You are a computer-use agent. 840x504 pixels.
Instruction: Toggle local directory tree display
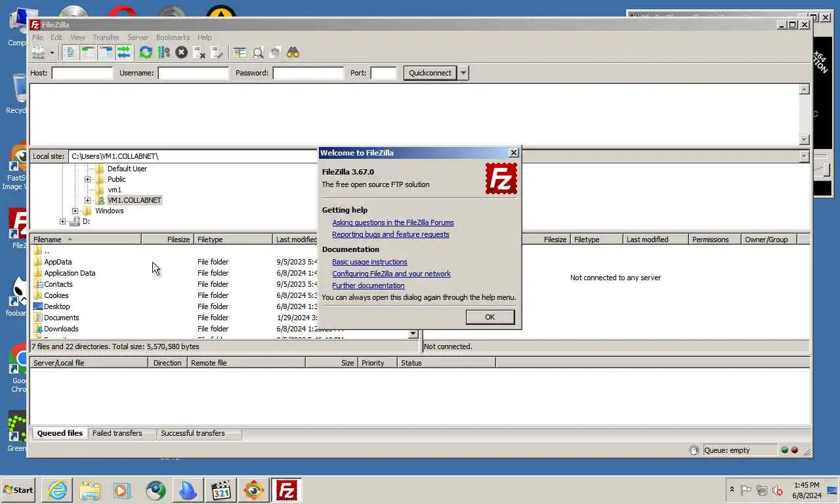click(x=89, y=52)
